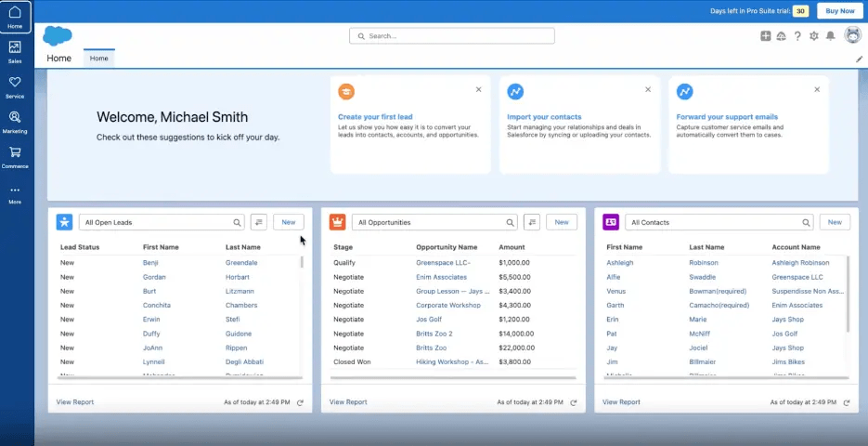Screen dimensions: 868x446
Task: Expand the All Contacts list selector
Action: tap(707, 222)
